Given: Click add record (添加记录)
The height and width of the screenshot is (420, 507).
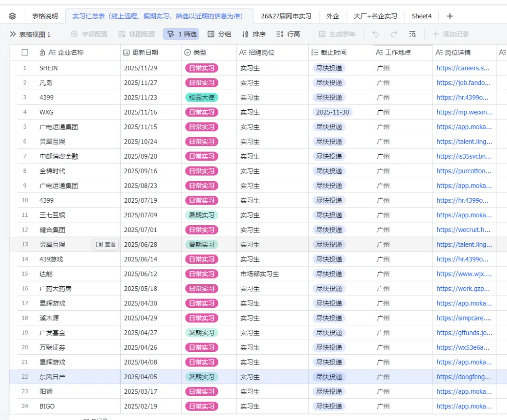Looking at the screenshot, I should point(451,34).
